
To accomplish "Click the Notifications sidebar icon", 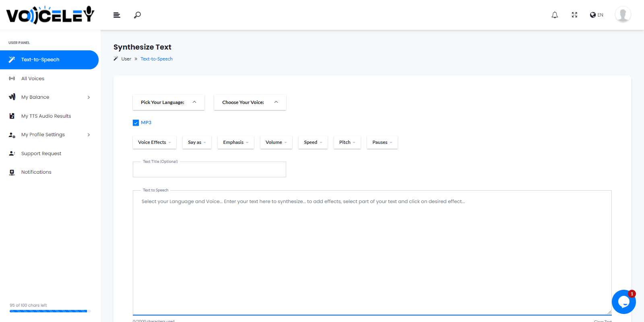I will click(12, 172).
